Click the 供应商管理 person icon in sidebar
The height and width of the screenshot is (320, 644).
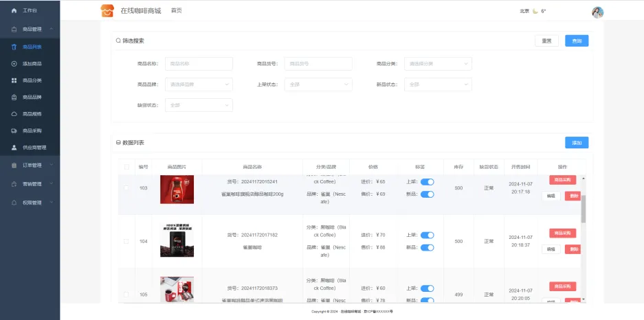click(14, 148)
